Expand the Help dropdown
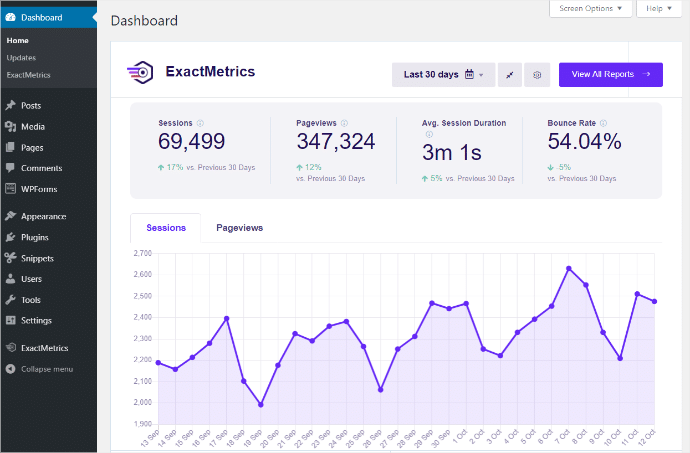The image size is (690, 453). click(x=659, y=8)
